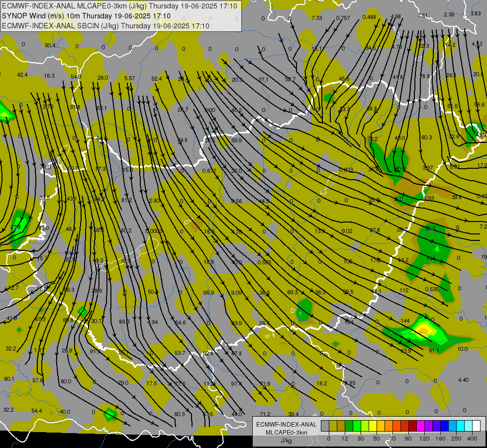Pick the pure blue swatch in the legend

(x=444, y=426)
